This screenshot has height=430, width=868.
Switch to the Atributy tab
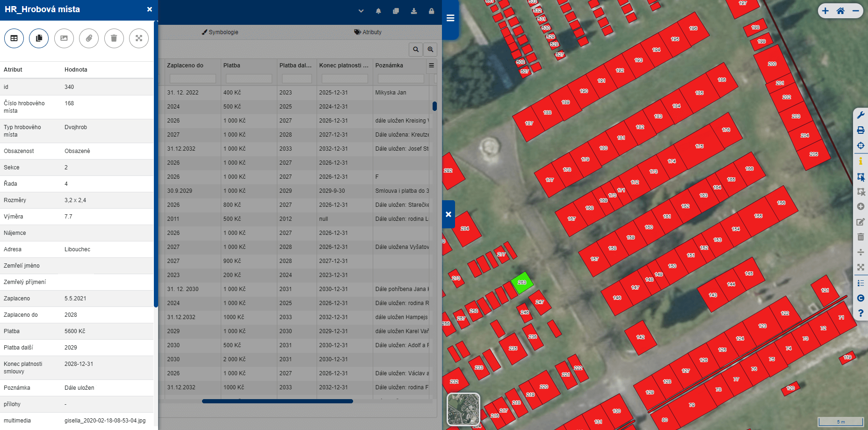368,32
